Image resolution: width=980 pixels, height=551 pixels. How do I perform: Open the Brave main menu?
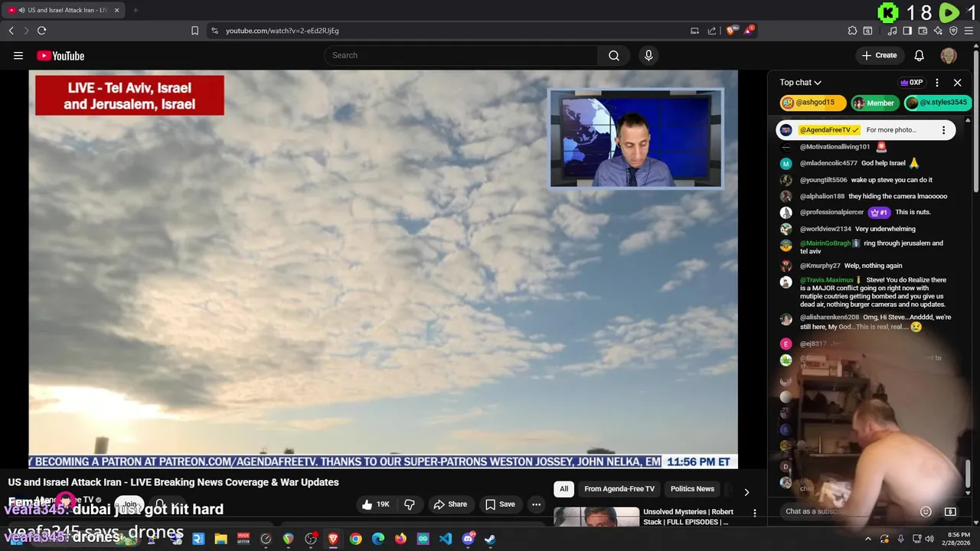tap(969, 31)
